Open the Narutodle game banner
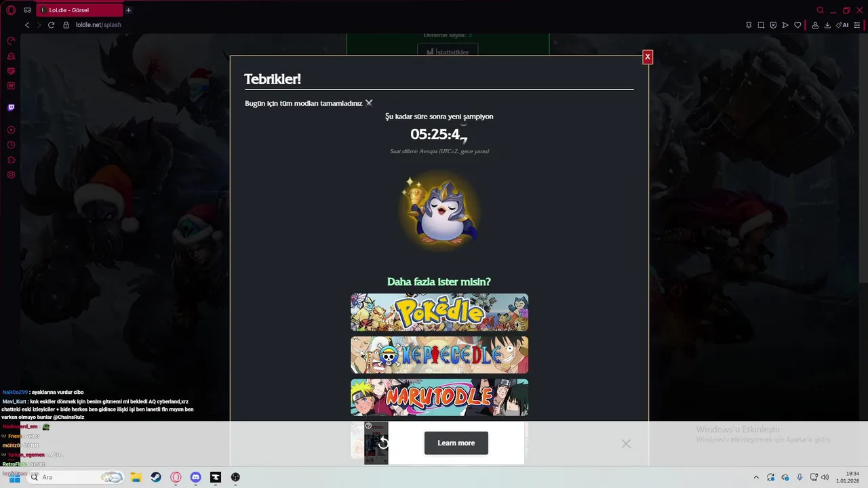This screenshot has width=868, height=488. tap(439, 397)
